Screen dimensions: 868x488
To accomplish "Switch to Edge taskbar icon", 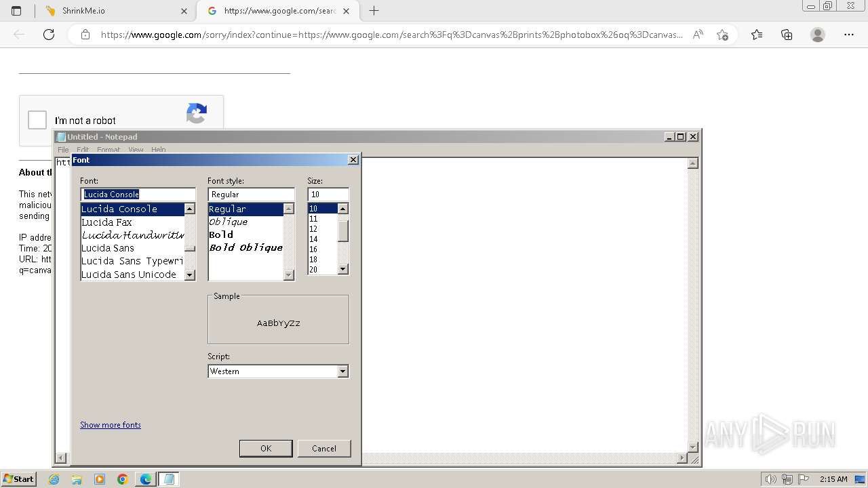I will [146, 479].
